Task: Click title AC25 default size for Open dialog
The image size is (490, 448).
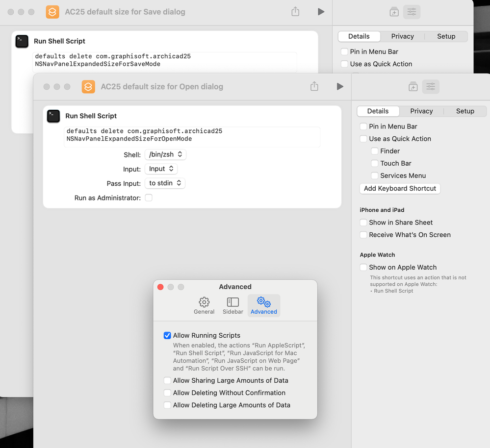Action: tap(162, 86)
